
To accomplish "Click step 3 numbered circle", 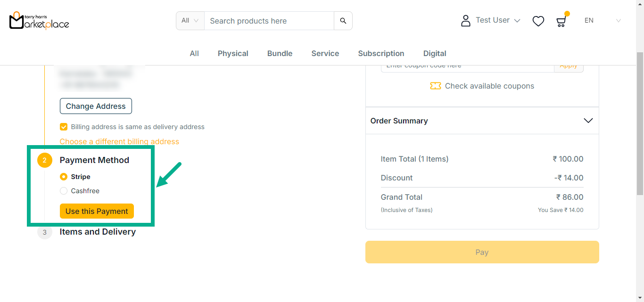I will point(45,232).
